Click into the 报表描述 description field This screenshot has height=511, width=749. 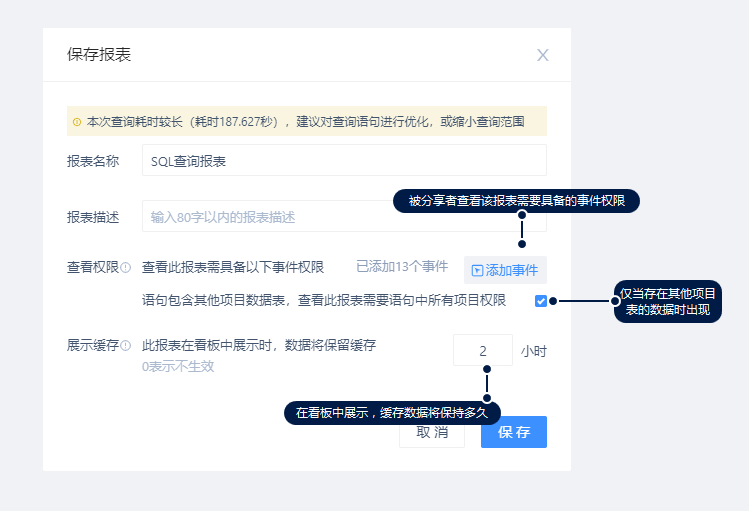tap(270, 216)
